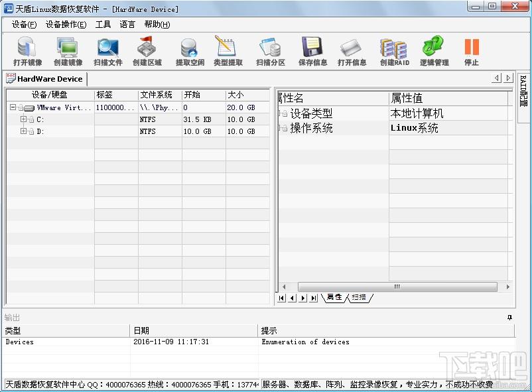Screen dimensions: 532x392
Task: Expand the D: partition node
Action: click(23, 131)
